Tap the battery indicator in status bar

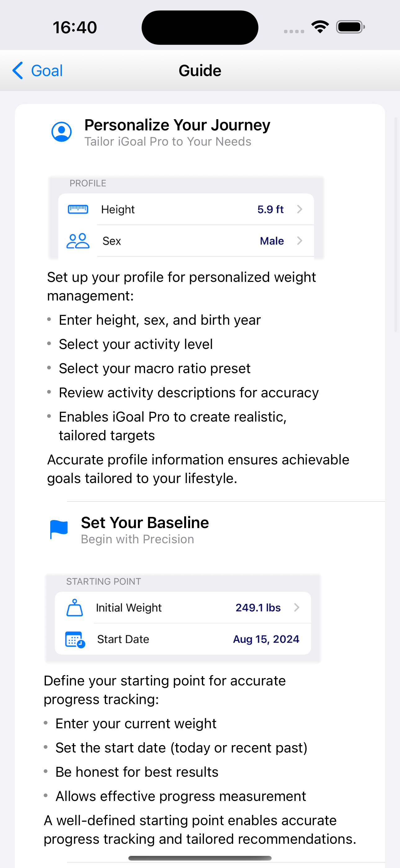(x=350, y=27)
